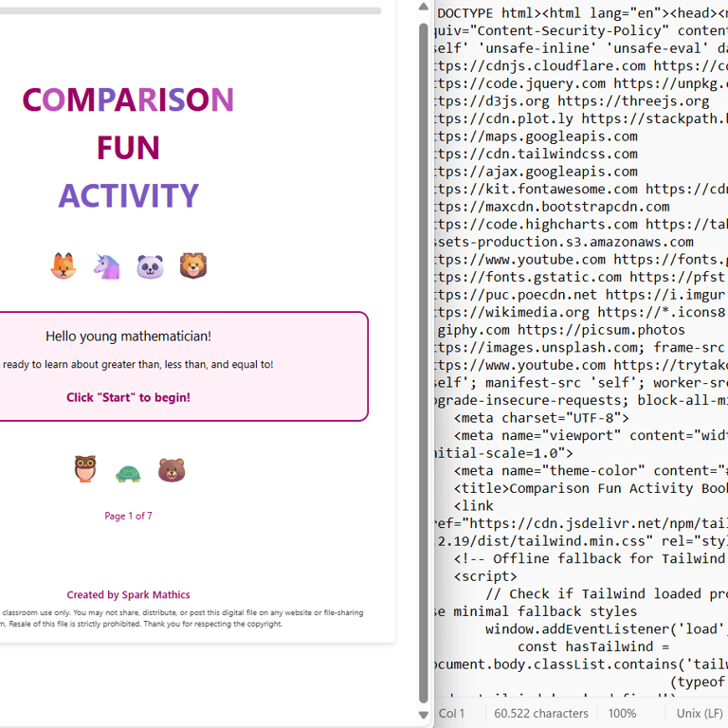Click the fonts.gstatic.com URL line

pyautogui.click(x=581, y=277)
